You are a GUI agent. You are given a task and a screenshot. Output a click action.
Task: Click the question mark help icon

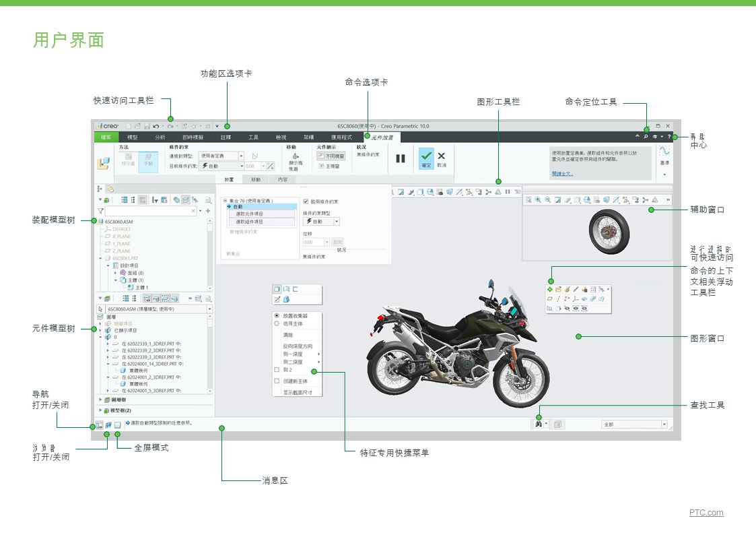coord(669,137)
